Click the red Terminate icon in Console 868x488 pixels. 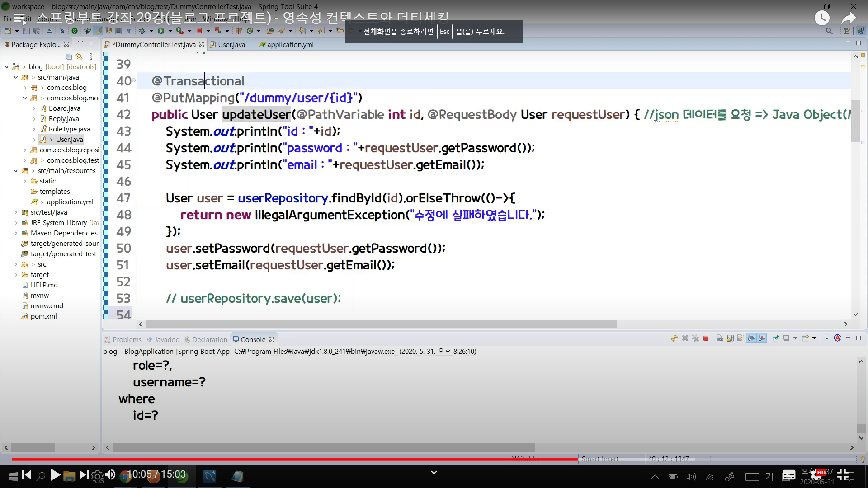coord(706,338)
